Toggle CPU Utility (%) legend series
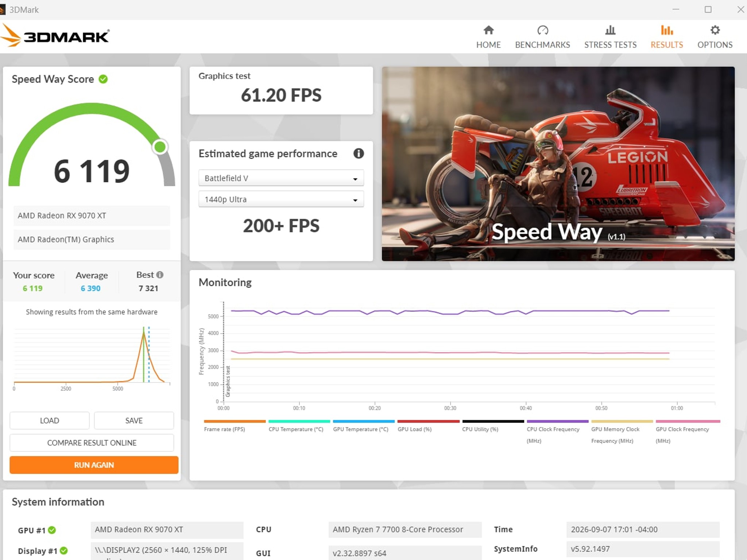Screen dimensions: 747x560 point(493,426)
